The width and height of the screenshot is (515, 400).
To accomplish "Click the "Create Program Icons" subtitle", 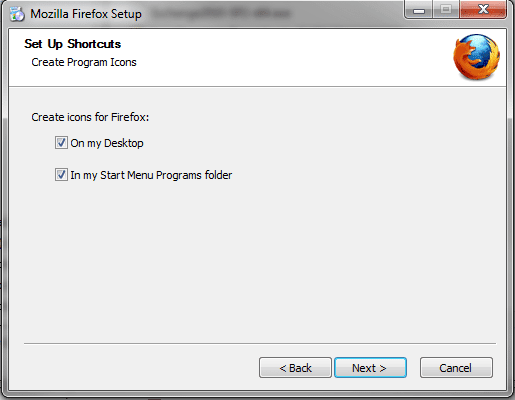I will coord(84,62).
